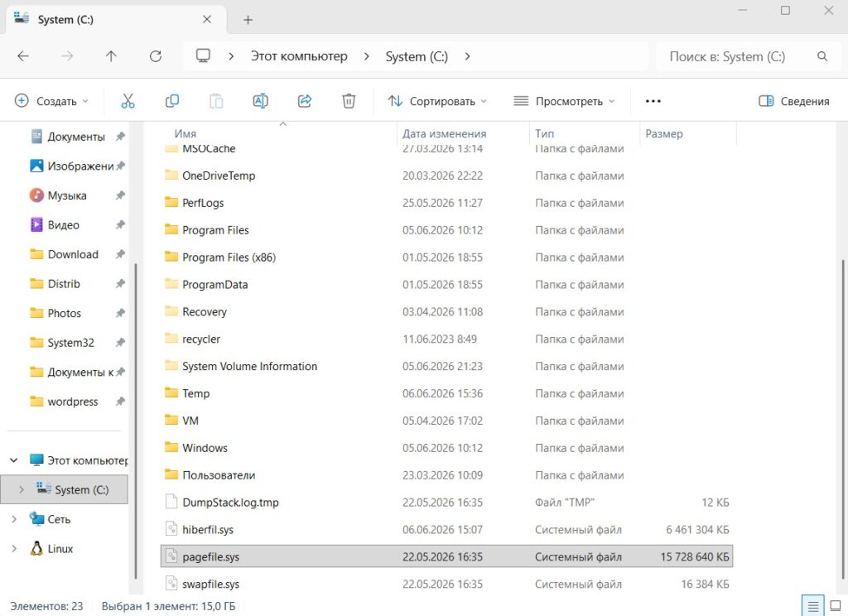Go forward with the right arrow
The height and width of the screenshot is (616, 848).
[67, 56]
